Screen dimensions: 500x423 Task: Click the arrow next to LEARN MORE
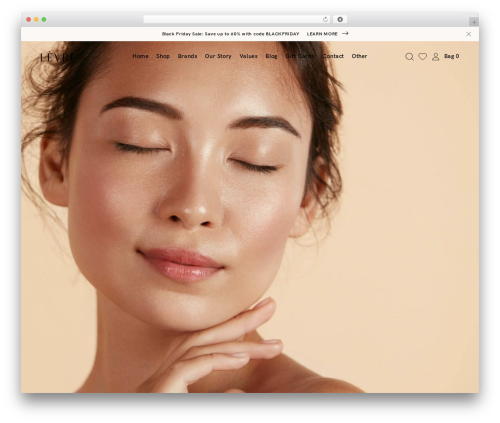coord(345,33)
